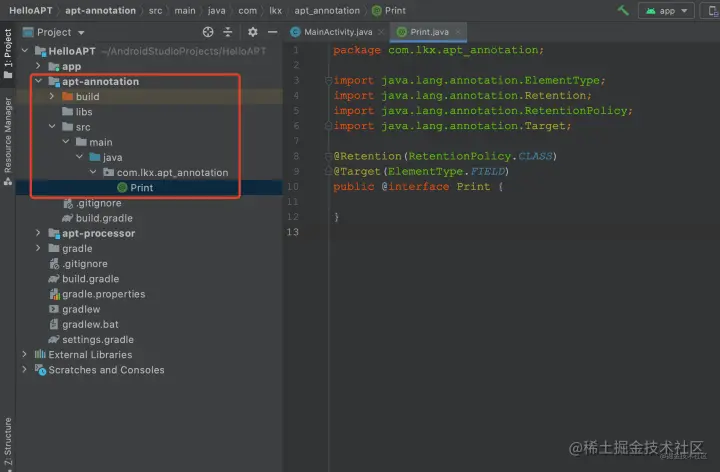Open the Resource Manager tool window
Image resolution: width=720 pixels, height=472 pixels.
(8, 141)
